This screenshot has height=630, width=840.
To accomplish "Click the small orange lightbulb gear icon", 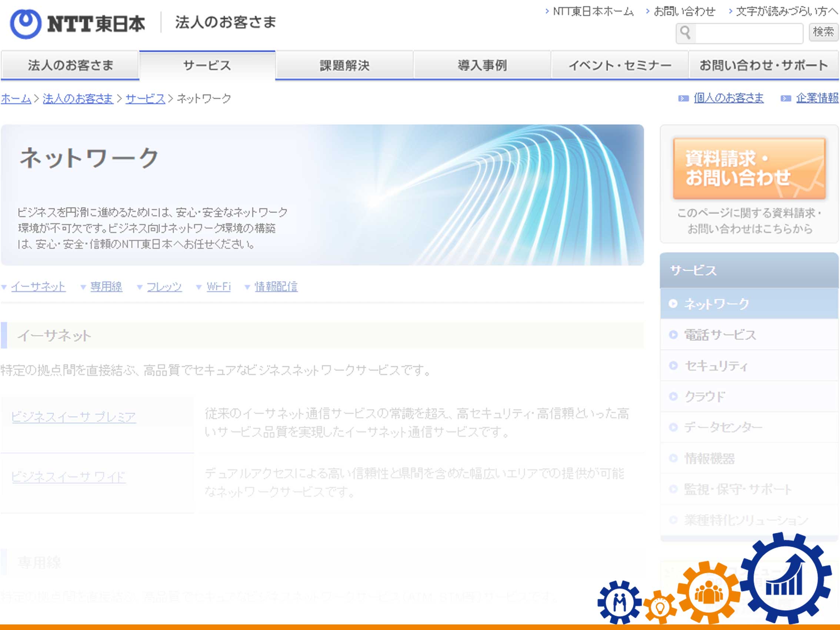I will pyautogui.click(x=660, y=607).
